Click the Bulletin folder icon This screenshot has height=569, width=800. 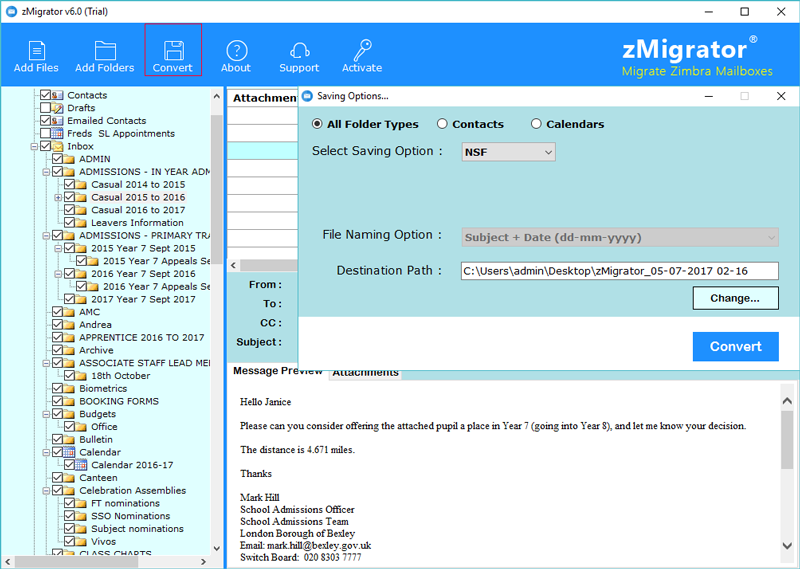tap(69, 439)
